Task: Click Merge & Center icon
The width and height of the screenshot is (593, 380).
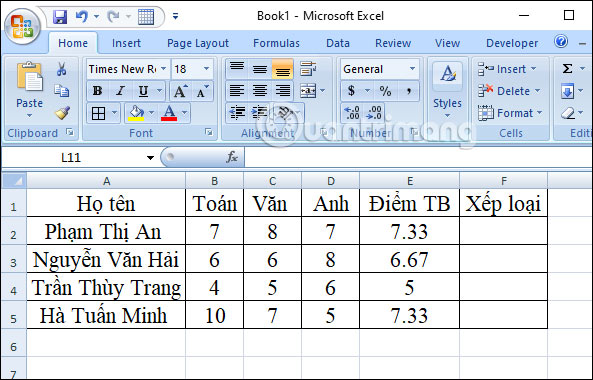Action: 308,91
